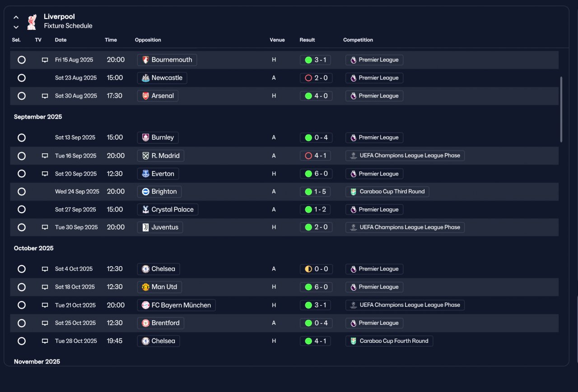Click the half-yellow draw indicator for Chelsea 0-0
Screen dimensions: 578x392
coord(308,269)
